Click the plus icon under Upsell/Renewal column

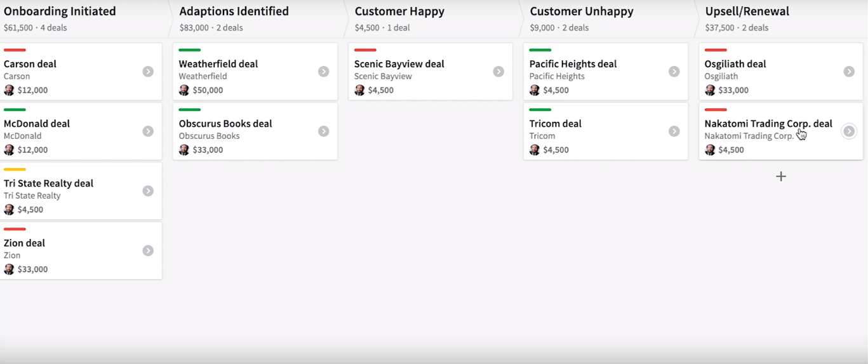(781, 176)
